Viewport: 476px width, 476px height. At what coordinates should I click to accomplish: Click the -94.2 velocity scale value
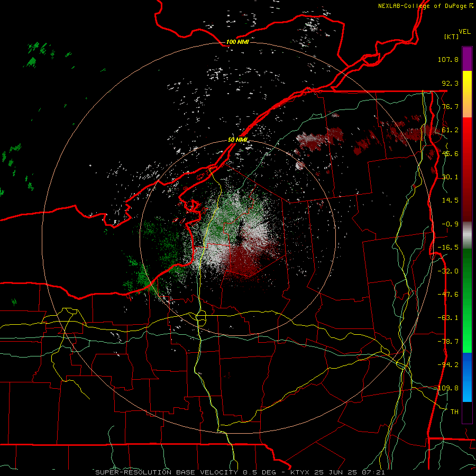tap(448, 365)
